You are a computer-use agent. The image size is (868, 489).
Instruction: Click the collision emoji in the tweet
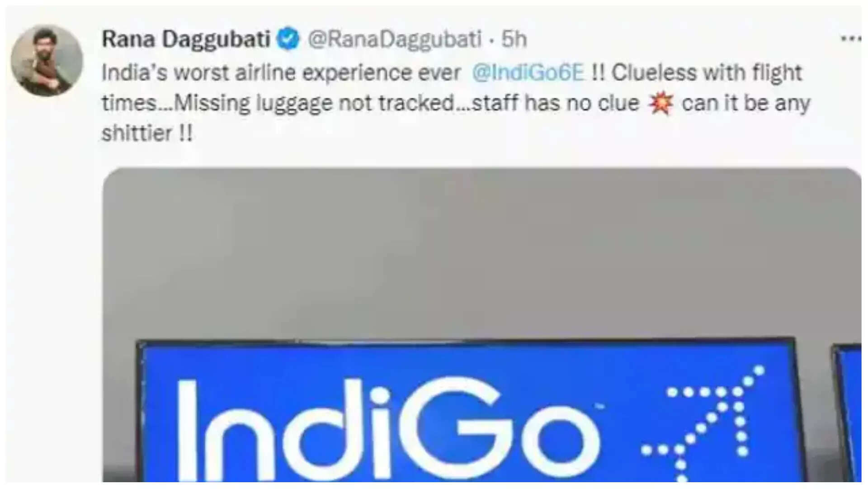click(x=660, y=103)
